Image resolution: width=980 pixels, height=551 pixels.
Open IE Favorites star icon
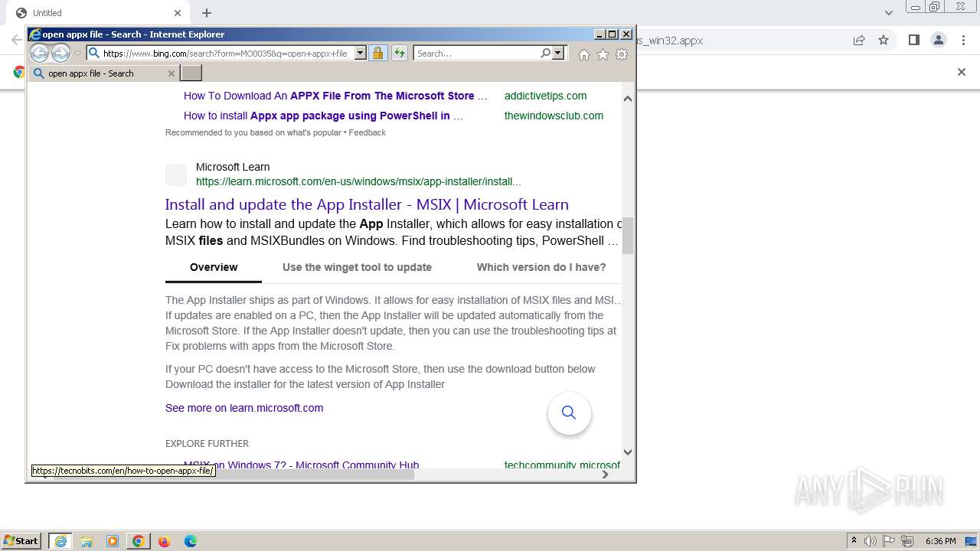point(603,54)
